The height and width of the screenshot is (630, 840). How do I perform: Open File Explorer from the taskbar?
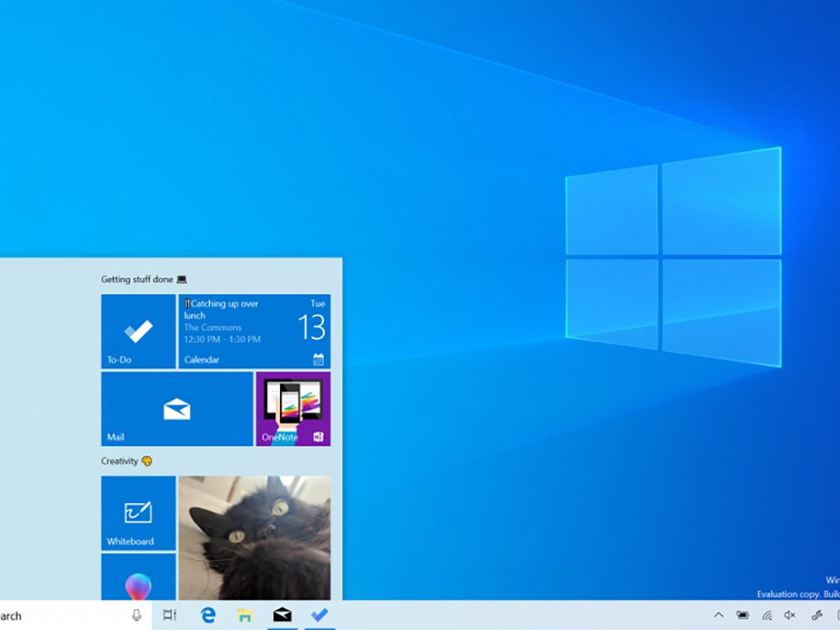(245, 615)
